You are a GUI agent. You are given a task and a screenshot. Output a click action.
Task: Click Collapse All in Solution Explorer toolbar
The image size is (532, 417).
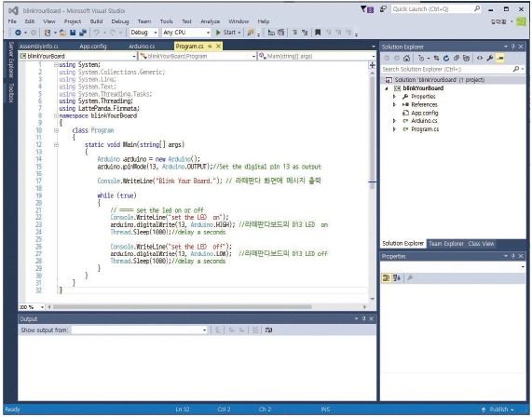coord(457,59)
